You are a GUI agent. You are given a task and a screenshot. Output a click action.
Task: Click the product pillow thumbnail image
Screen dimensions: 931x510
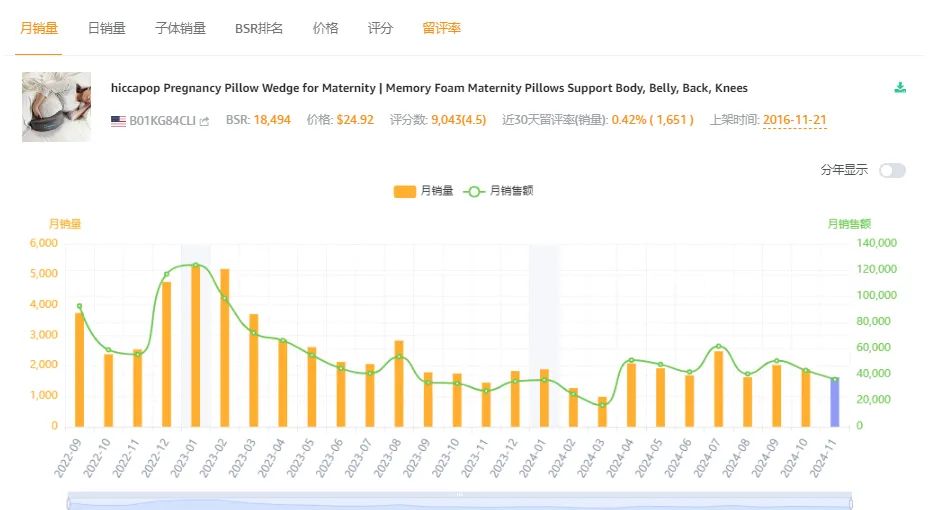56,107
